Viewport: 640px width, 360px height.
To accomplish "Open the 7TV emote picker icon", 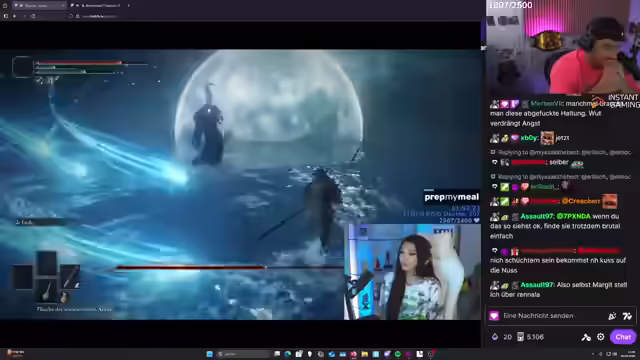I will [x=627, y=316].
